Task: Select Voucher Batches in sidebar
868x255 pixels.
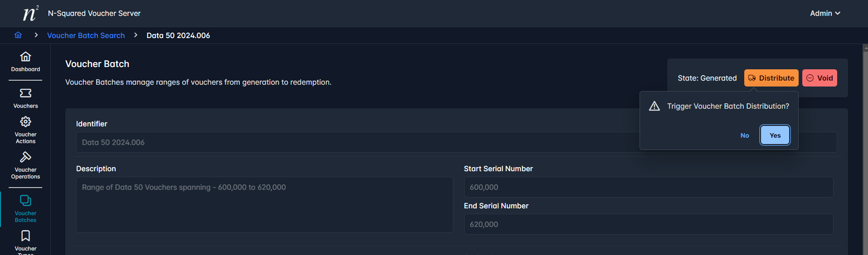Action: (x=25, y=209)
